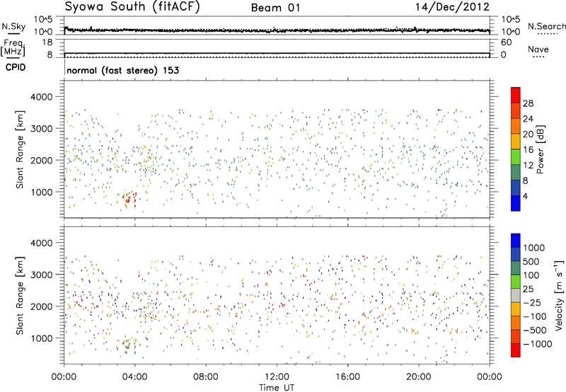Click the '28' tick on Power scale
This screenshot has height=392, width=566.
pyautogui.click(x=528, y=103)
